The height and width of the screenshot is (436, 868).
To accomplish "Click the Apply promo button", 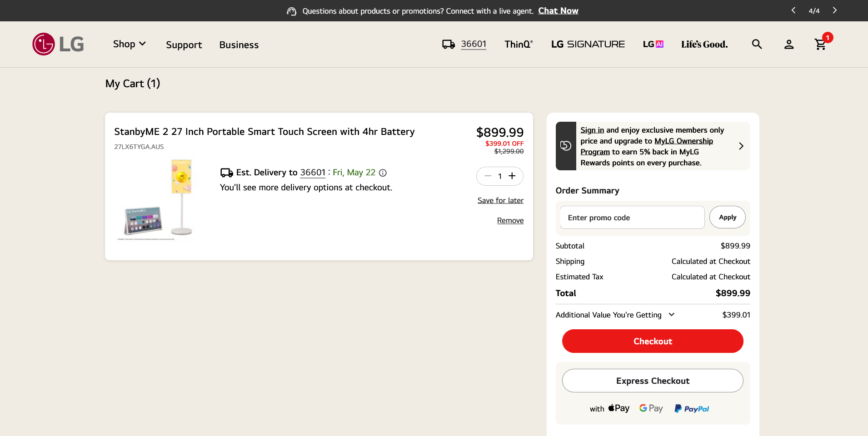I will coord(727,217).
